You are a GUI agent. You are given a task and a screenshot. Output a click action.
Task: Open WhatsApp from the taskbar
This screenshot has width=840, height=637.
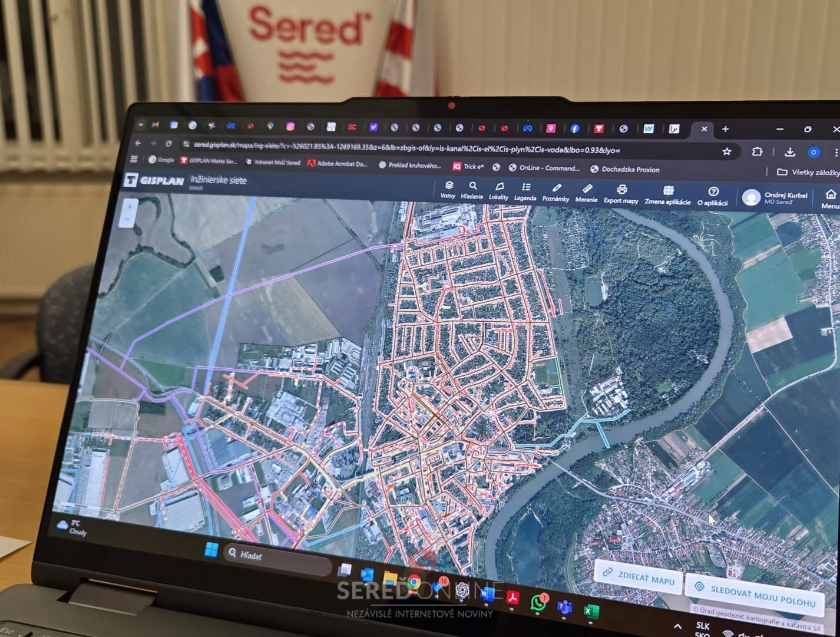pyautogui.click(x=538, y=602)
